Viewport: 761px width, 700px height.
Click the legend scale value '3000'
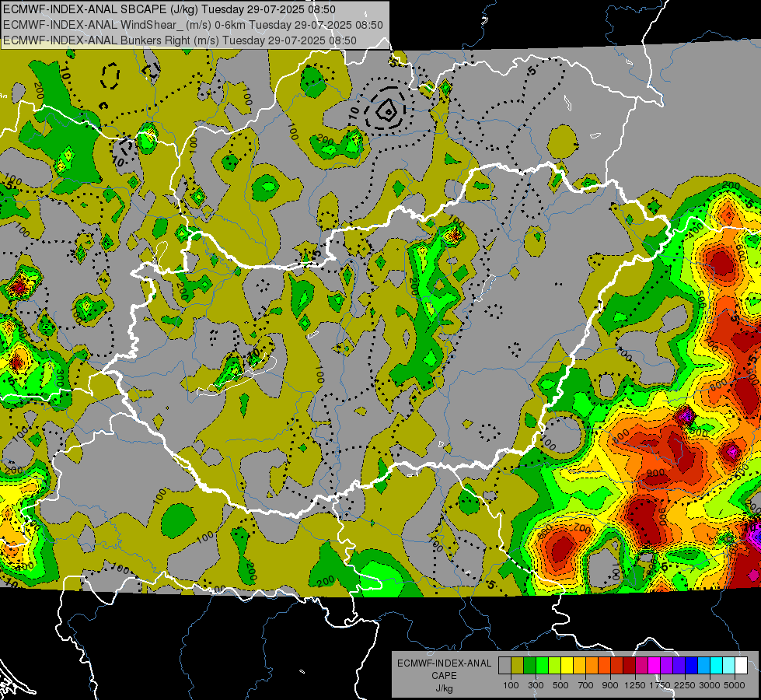pyautogui.click(x=710, y=685)
